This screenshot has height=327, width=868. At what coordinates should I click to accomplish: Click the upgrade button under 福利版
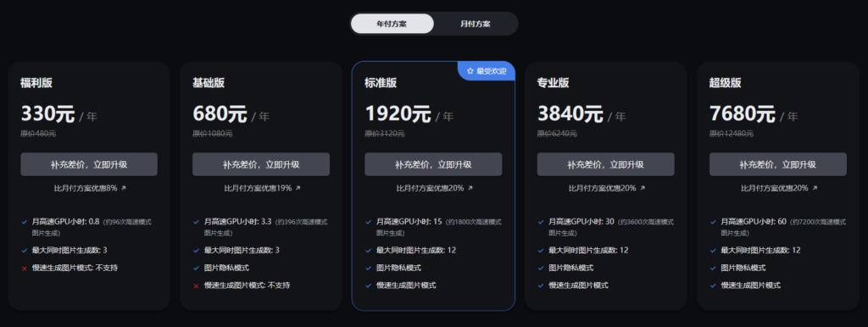click(x=88, y=164)
